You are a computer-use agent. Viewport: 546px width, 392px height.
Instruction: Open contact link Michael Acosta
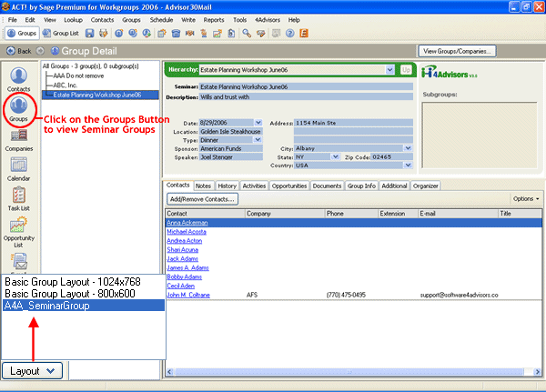coord(187,232)
